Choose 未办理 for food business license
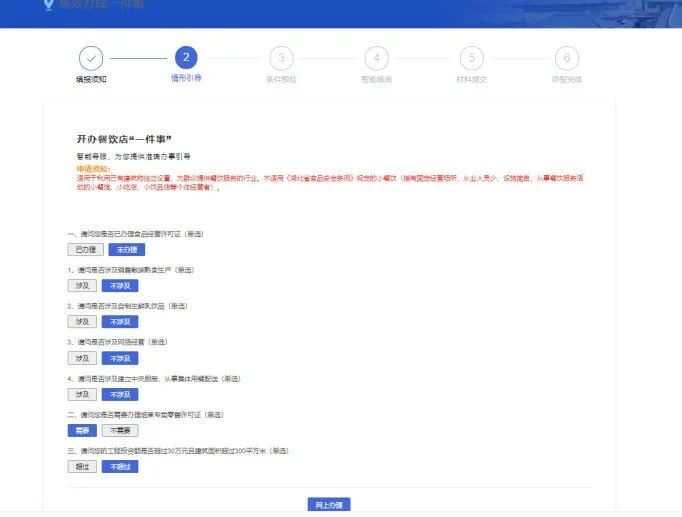Screen dimensions: 682x517 pos(127,250)
